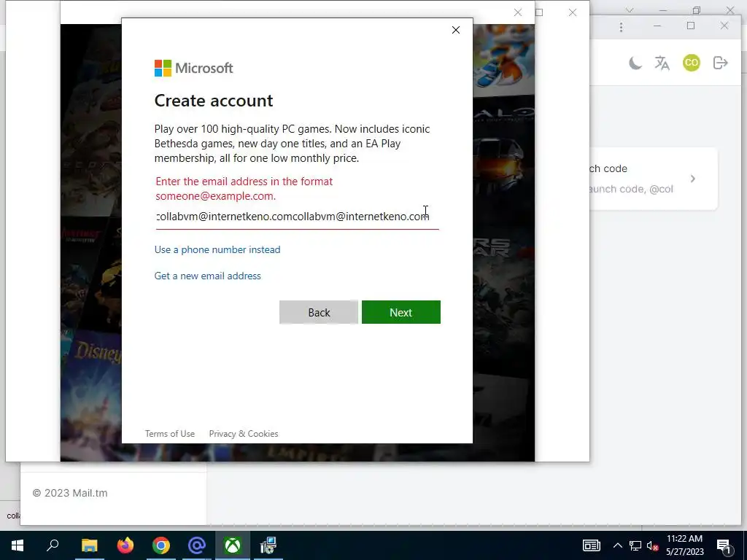This screenshot has height=560, width=747.
Task: Launch Firefox from the taskbar
Action: (x=125, y=545)
